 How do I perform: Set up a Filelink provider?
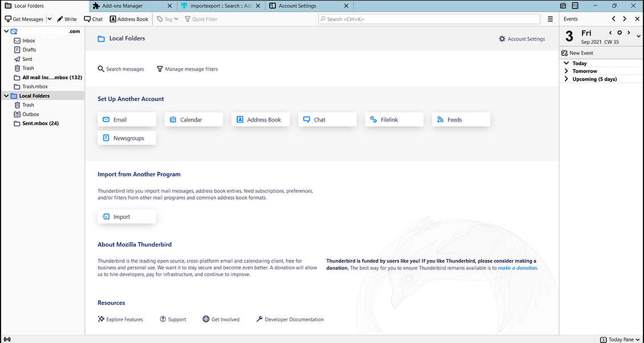point(394,120)
